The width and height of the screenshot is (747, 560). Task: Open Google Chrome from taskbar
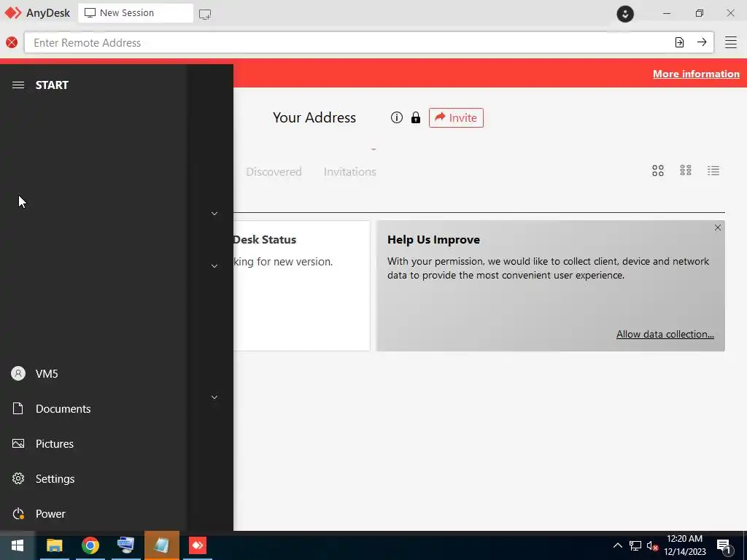coord(90,545)
